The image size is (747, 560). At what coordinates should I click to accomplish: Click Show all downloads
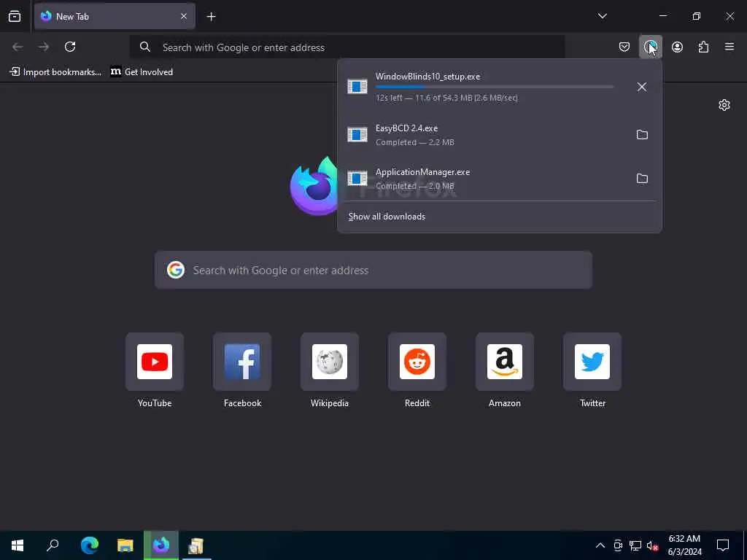(387, 217)
